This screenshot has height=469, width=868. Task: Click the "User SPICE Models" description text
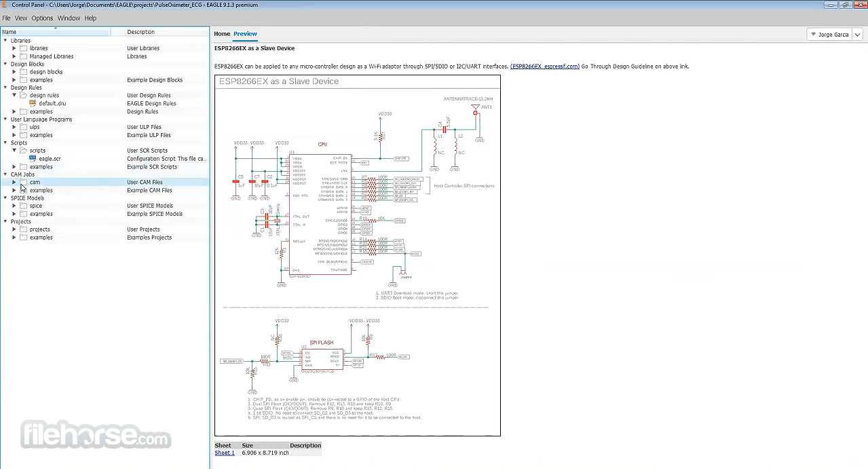149,206
